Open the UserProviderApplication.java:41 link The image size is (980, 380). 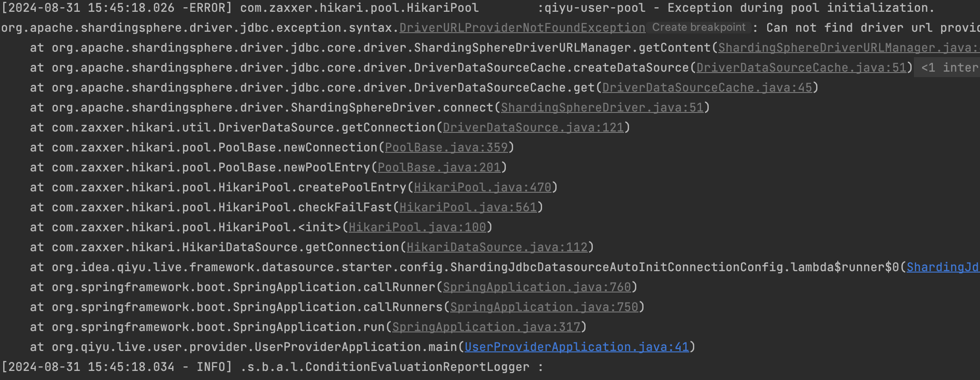click(x=576, y=347)
